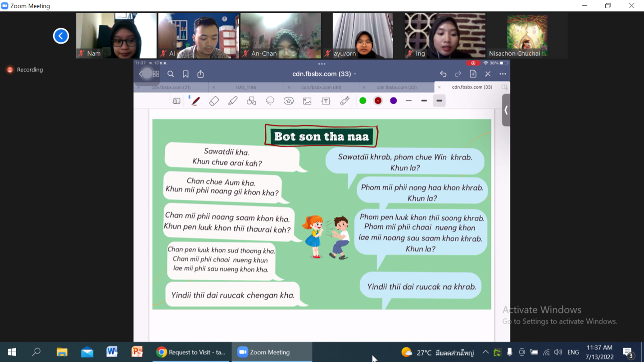Expand the collapsed side panel handle
The image size is (644, 364).
coord(506,110)
